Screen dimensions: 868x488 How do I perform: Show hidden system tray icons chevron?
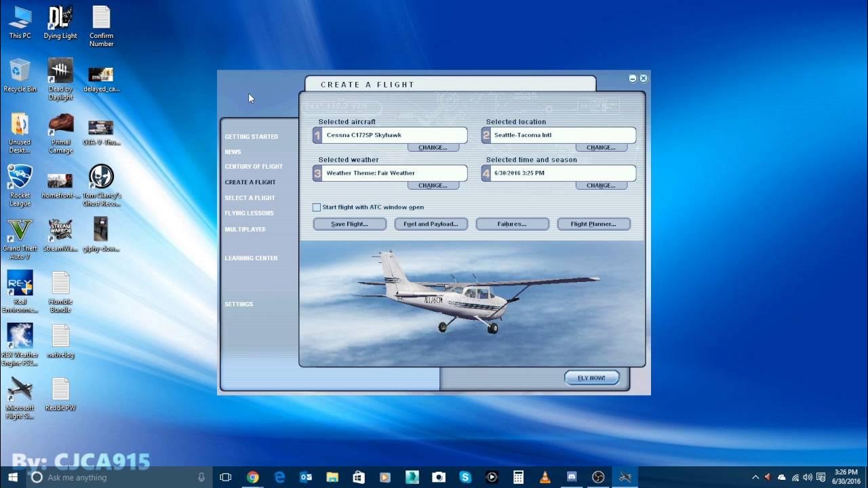755,477
